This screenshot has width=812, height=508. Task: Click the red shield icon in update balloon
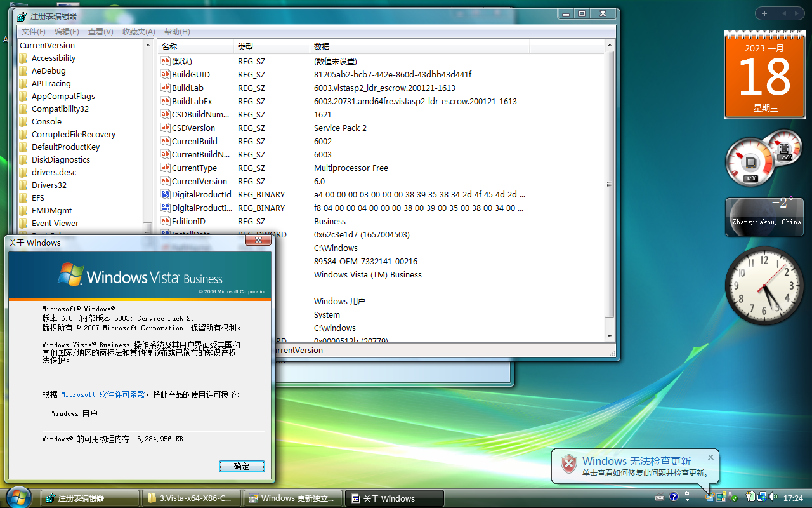tap(568, 464)
